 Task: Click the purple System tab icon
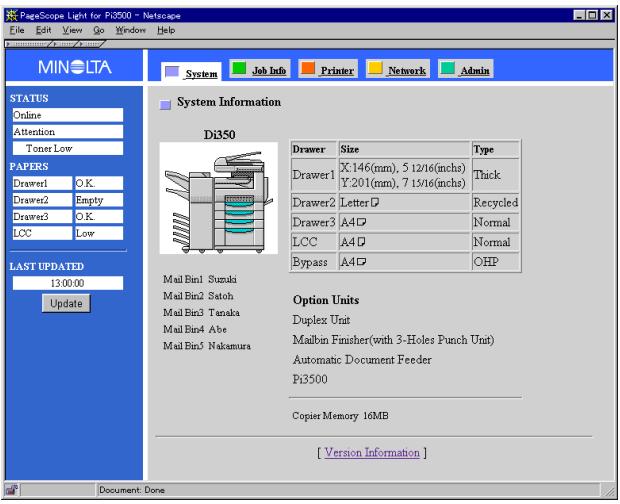click(172, 72)
